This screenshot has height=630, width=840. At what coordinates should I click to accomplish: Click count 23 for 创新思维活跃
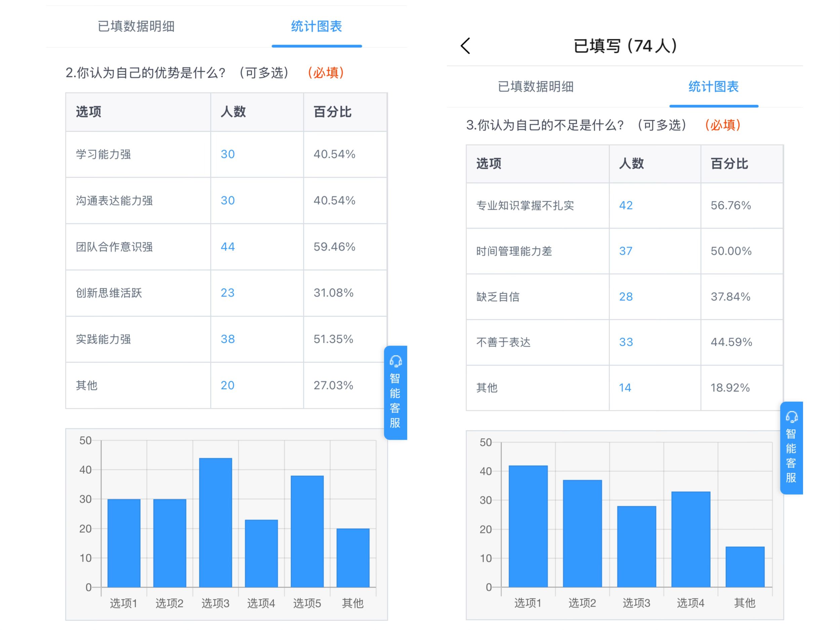227,292
